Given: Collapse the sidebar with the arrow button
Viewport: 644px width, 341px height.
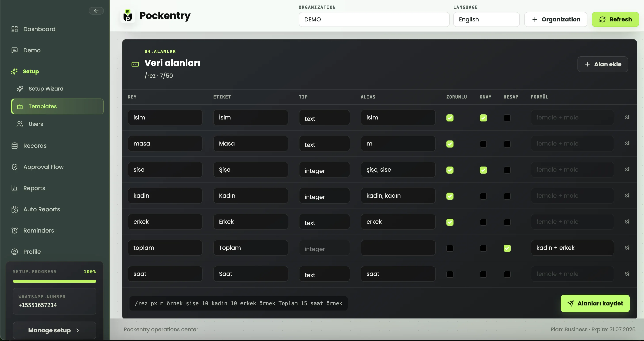Looking at the screenshot, I should pyautogui.click(x=96, y=11).
